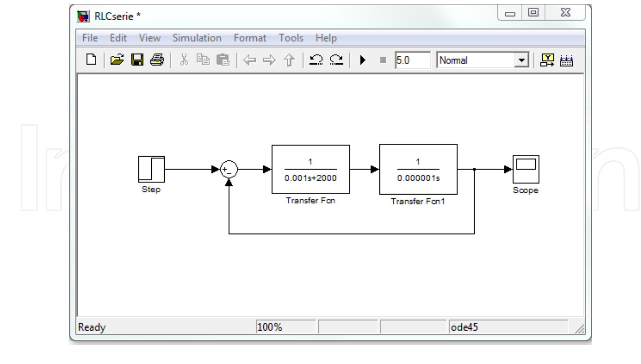Open the View menu
The width and height of the screenshot is (641, 364).
click(x=150, y=38)
